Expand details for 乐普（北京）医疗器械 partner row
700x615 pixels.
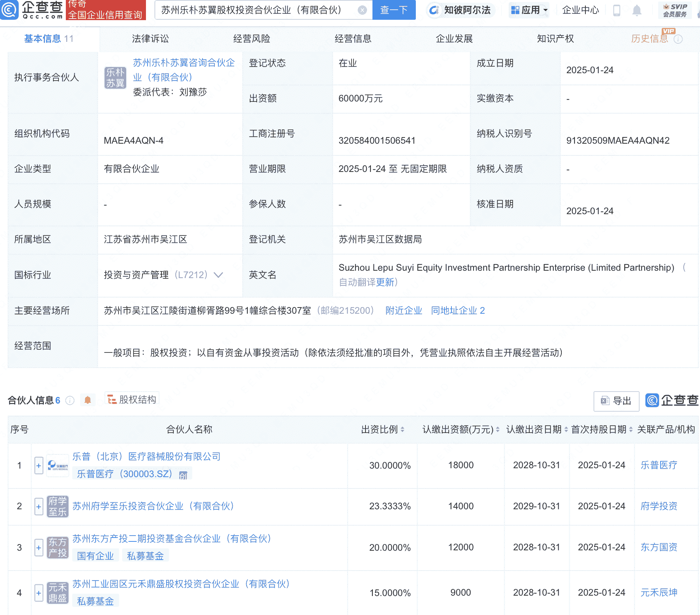[38, 465]
